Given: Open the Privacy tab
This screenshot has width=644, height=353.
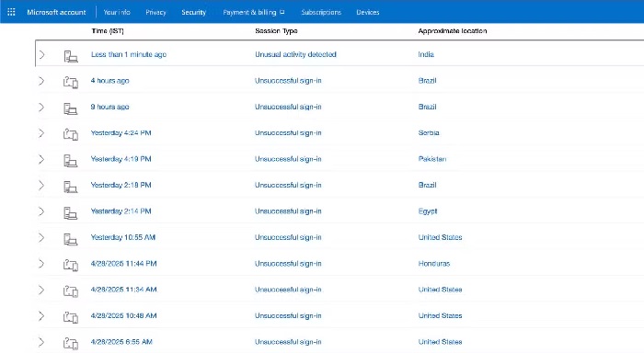Looking at the screenshot, I should (x=155, y=12).
